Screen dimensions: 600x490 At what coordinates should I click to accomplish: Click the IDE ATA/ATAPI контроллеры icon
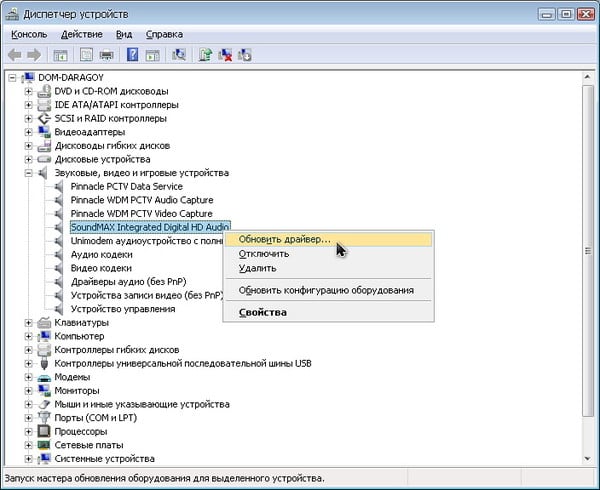(44, 105)
